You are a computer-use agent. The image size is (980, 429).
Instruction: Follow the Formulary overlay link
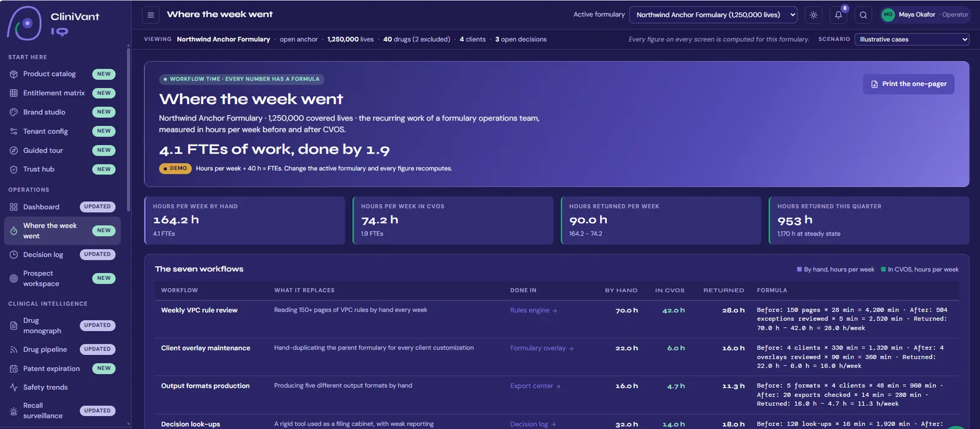pos(541,348)
